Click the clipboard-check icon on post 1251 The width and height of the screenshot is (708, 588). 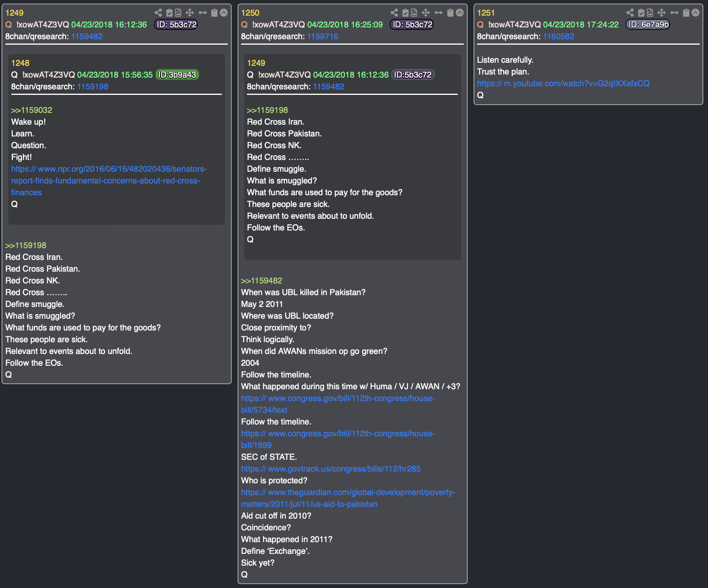(641, 13)
